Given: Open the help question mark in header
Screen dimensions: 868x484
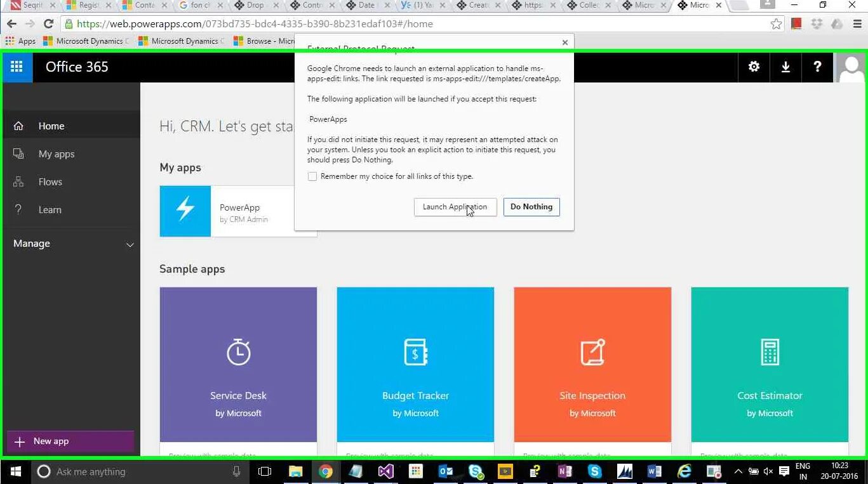Looking at the screenshot, I should (817, 67).
